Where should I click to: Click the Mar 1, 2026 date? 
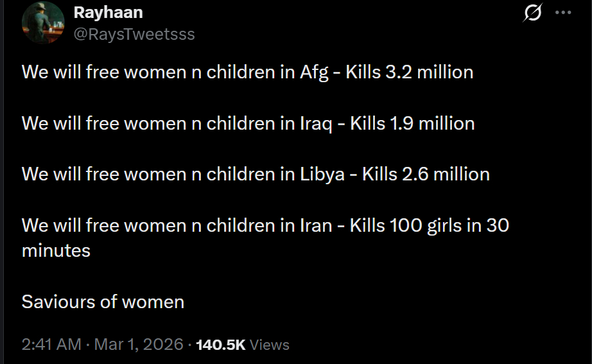tap(139, 345)
